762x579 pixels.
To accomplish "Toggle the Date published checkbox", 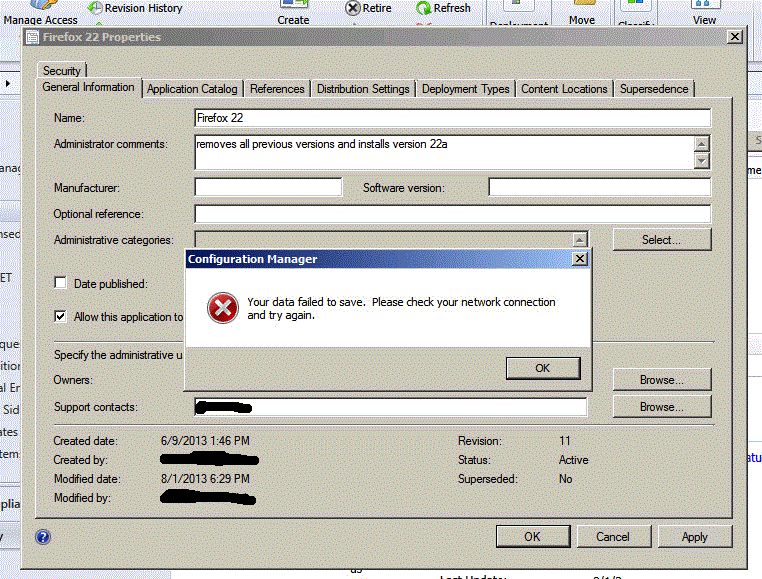I will click(60, 282).
